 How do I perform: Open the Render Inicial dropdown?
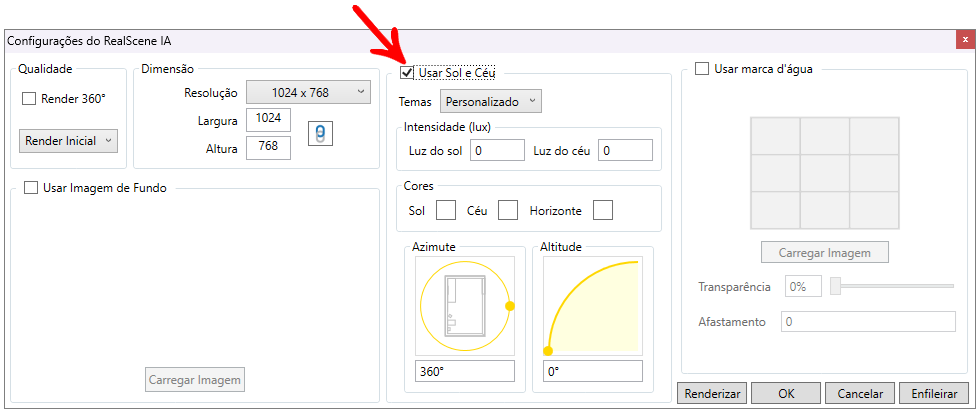68,141
